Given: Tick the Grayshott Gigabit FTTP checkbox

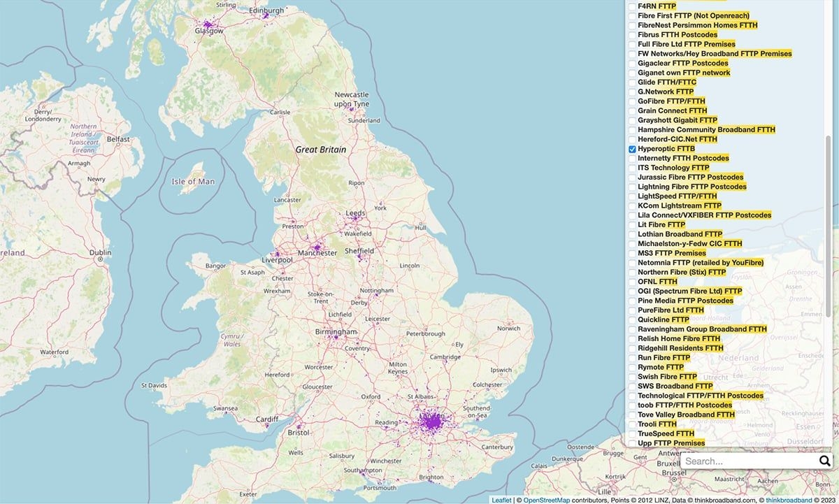Looking at the screenshot, I should [x=632, y=120].
